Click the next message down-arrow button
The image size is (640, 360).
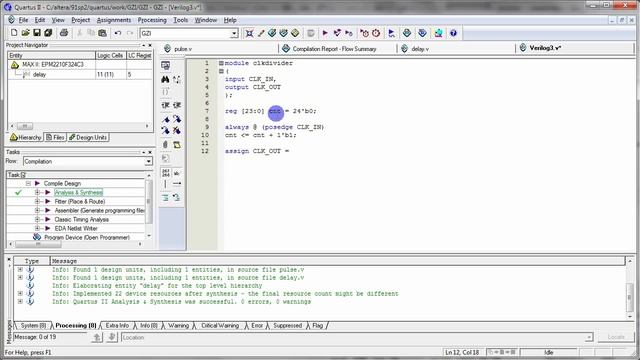click(x=112, y=337)
